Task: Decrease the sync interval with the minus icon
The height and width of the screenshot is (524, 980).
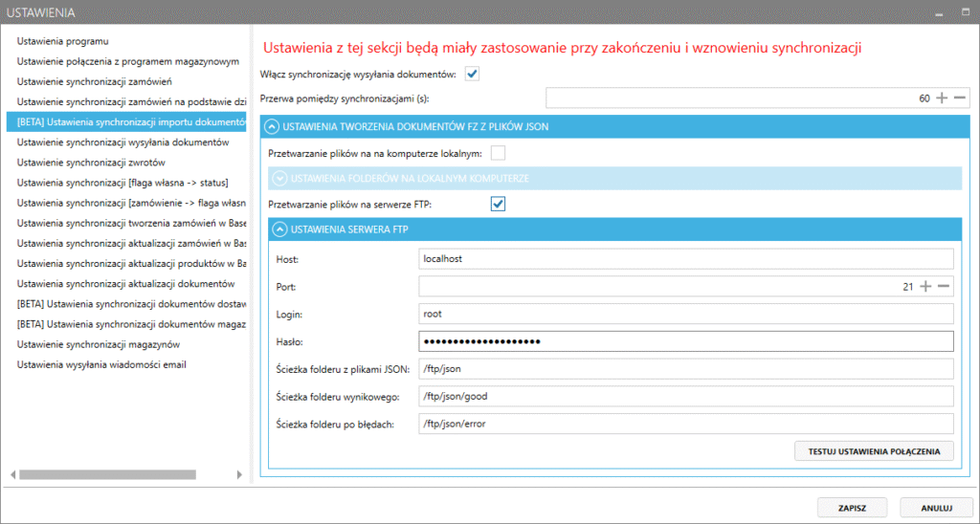Action: coord(960,98)
